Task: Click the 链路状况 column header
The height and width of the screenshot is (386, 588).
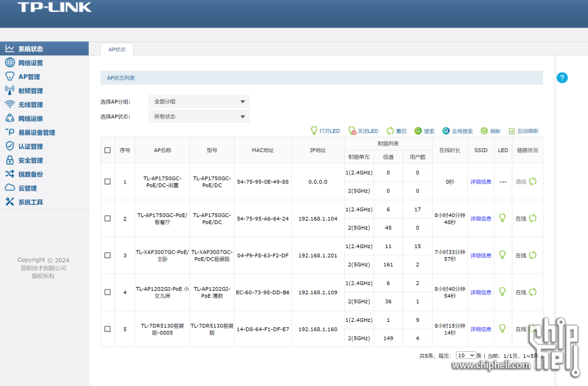Action: tap(527, 150)
